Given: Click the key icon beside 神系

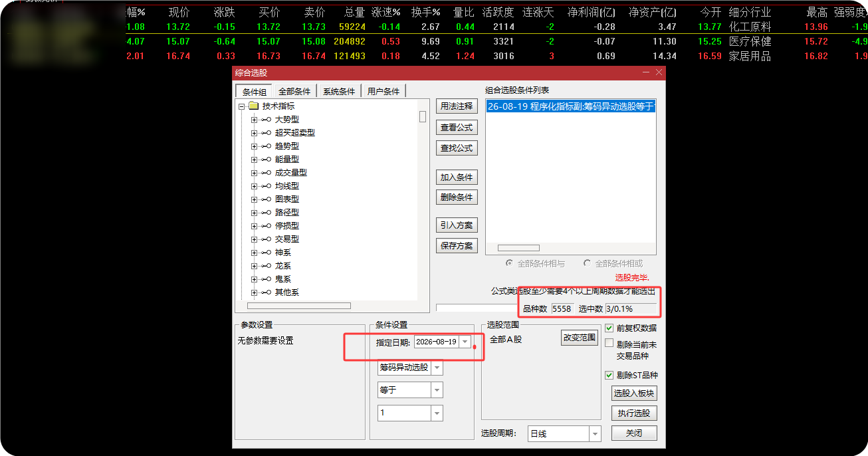Looking at the screenshot, I should (x=266, y=253).
